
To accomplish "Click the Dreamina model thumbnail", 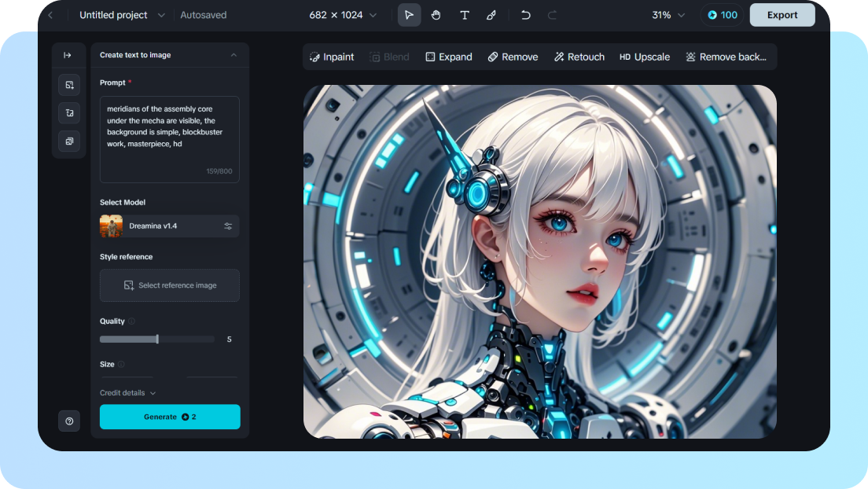I will point(112,226).
